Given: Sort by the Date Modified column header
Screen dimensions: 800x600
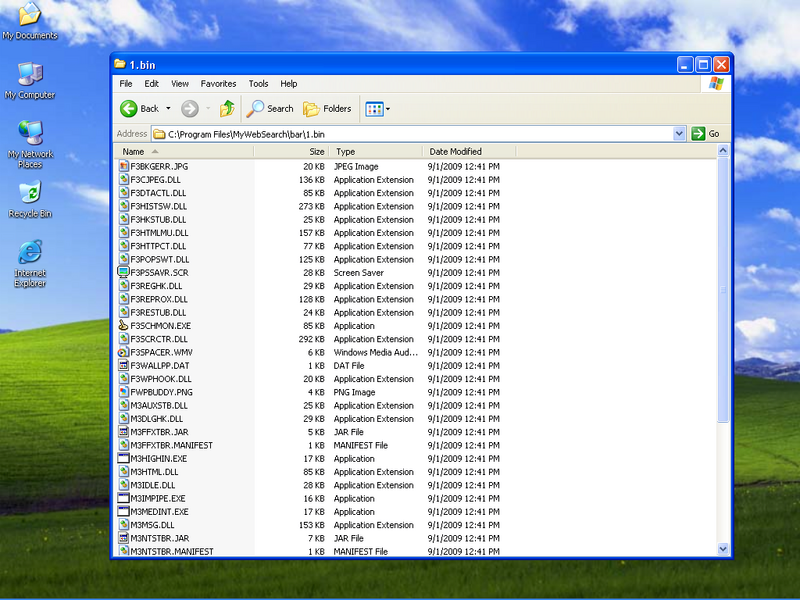Looking at the screenshot, I should point(469,152).
